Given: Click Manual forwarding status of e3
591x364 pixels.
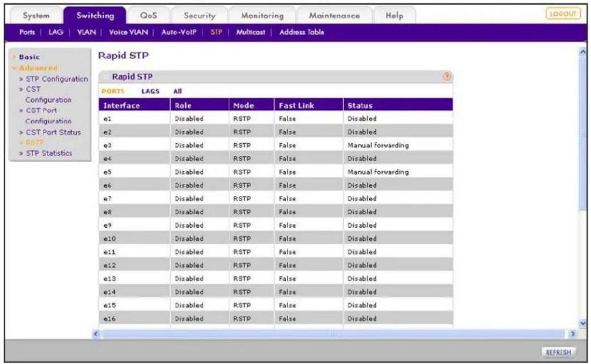Looking at the screenshot, I should point(378,145).
